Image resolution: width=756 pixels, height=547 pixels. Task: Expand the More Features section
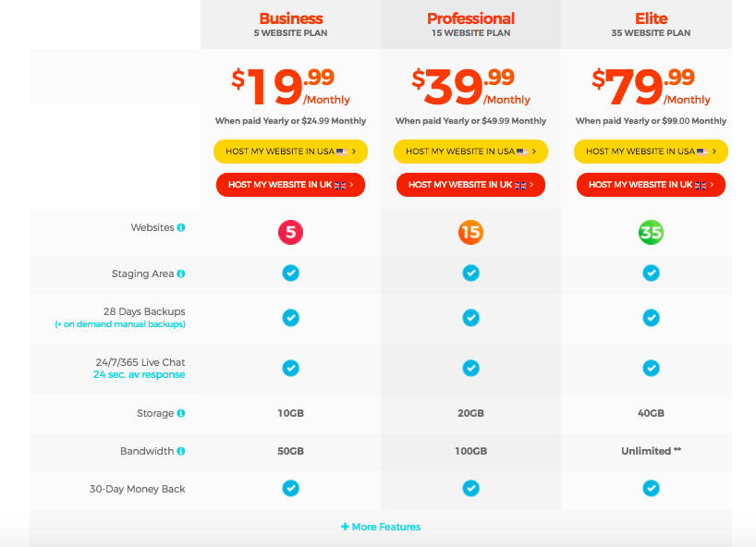[381, 527]
